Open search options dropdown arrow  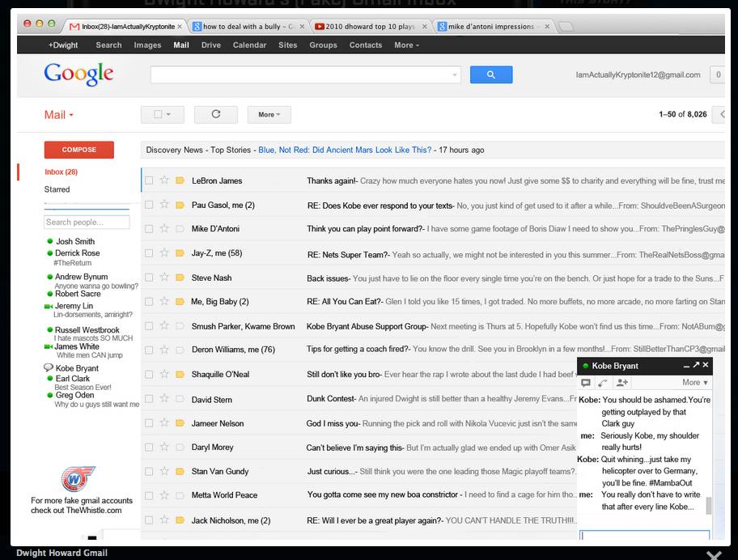click(455, 74)
